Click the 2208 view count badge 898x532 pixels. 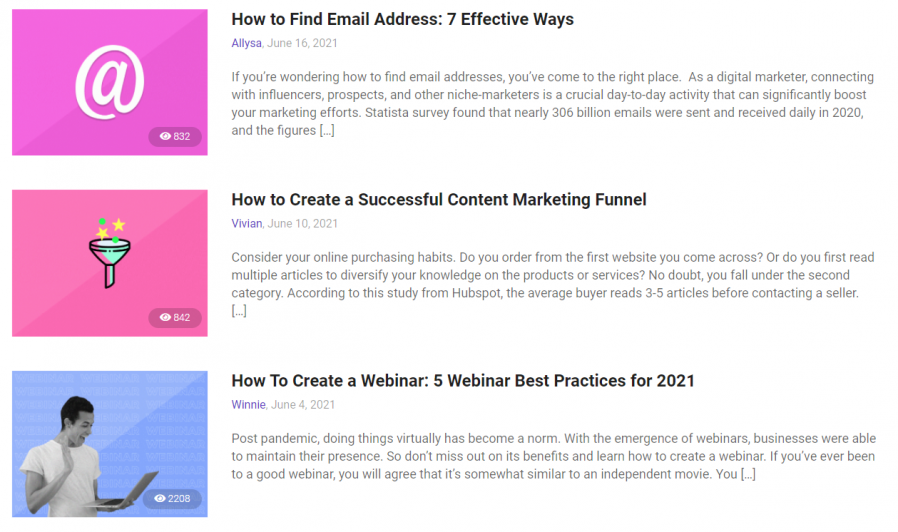coord(172,498)
